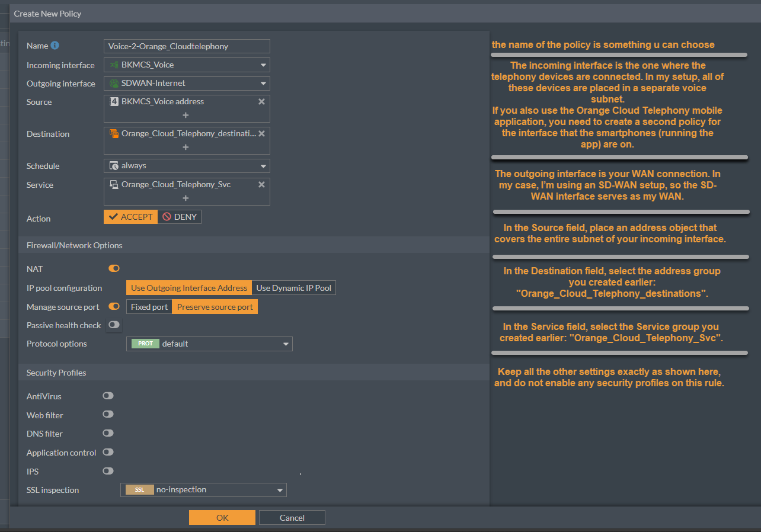Click the Orange_Cloud_Telephony_Svc service icon
The image size is (761, 532).
pyautogui.click(x=114, y=184)
